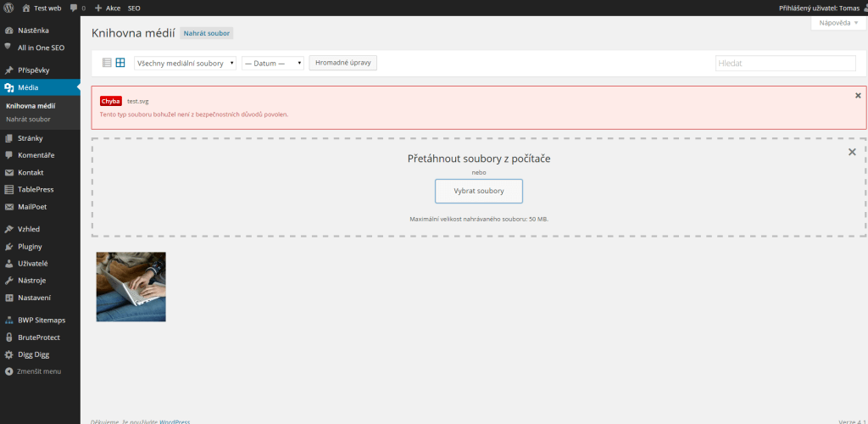This screenshot has height=424, width=868.
Task: Open the laptop photo thumbnail
Action: coord(131,287)
